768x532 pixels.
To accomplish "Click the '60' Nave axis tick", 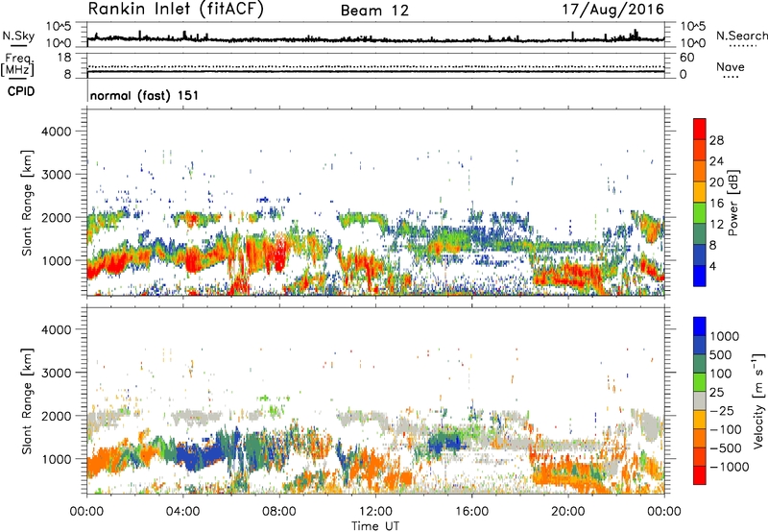I will tap(686, 58).
